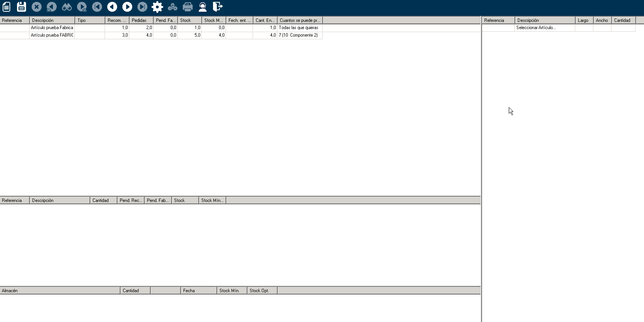Click the new document icon
This screenshot has width=644, height=322.
tap(6, 7)
